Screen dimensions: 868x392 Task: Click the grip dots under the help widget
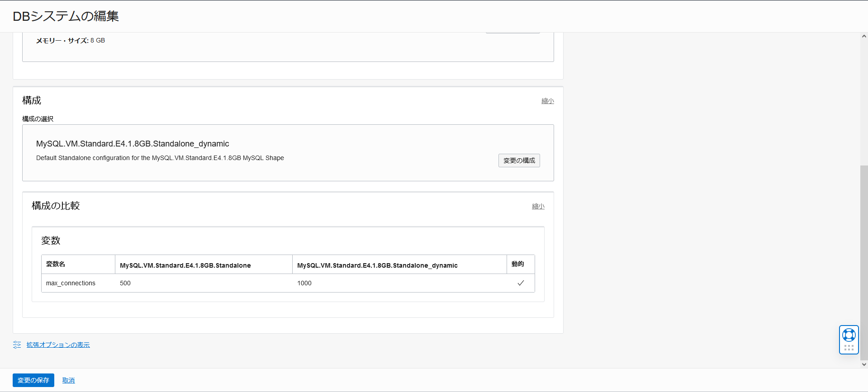click(x=849, y=348)
